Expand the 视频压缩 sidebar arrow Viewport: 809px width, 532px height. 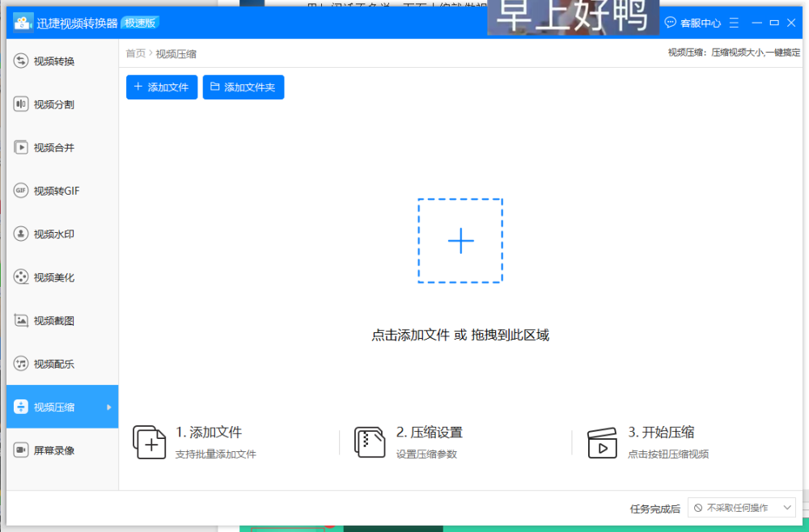109,407
